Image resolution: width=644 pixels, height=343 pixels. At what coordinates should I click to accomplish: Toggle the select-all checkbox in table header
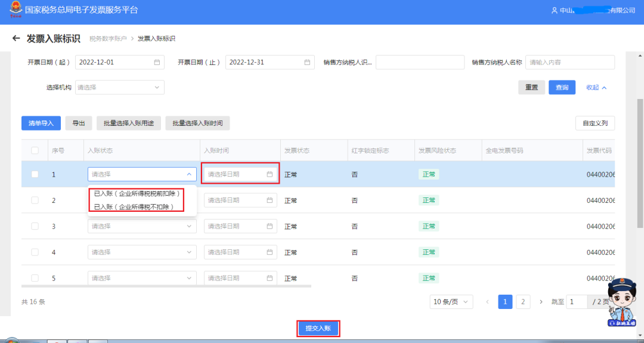[35, 150]
